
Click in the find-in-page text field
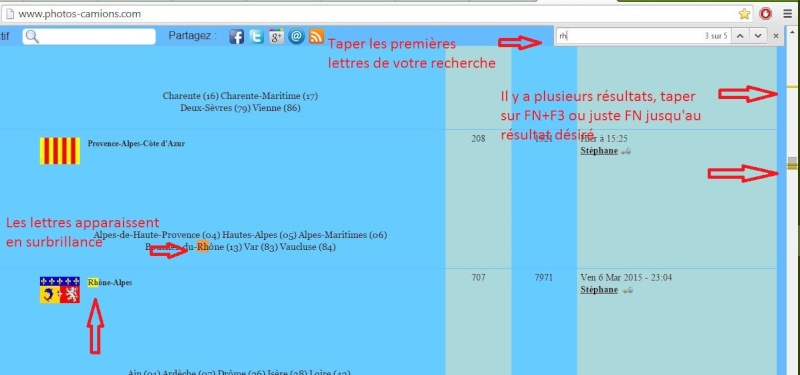click(x=630, y=36)
